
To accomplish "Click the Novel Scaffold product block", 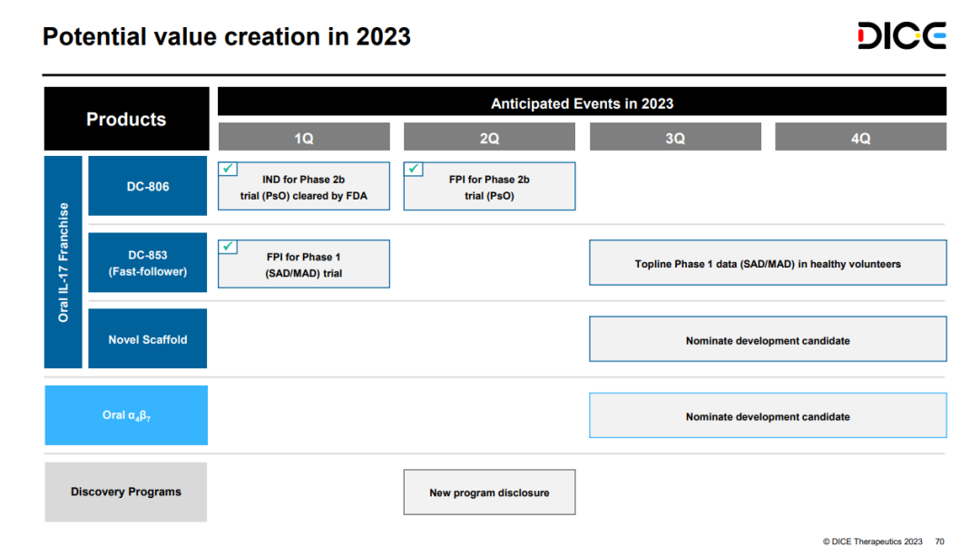I will point(147,339).
